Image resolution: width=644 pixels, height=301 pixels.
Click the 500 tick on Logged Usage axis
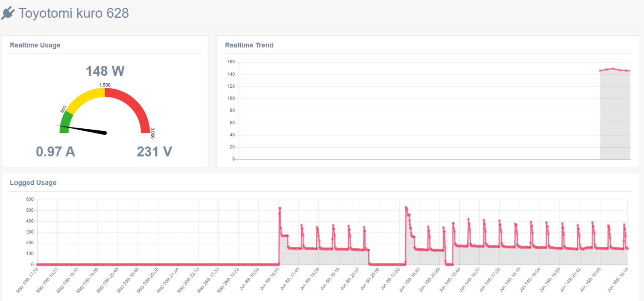pos(30,210)
